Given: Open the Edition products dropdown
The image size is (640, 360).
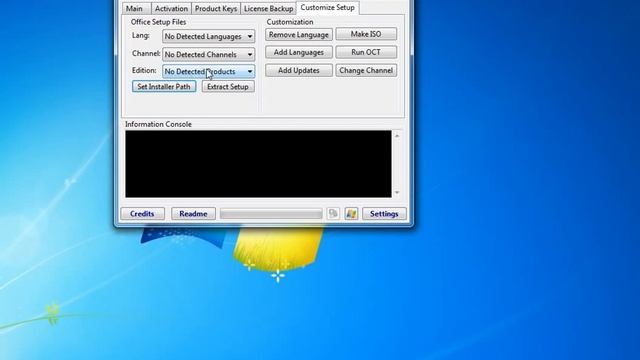Looking at the screenshot, I should point(209,71).
